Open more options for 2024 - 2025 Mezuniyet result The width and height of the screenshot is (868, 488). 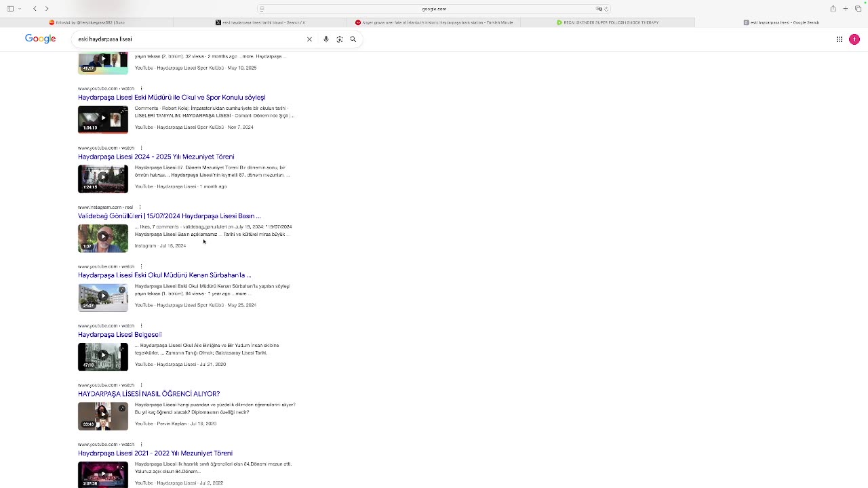coord(141,148)
